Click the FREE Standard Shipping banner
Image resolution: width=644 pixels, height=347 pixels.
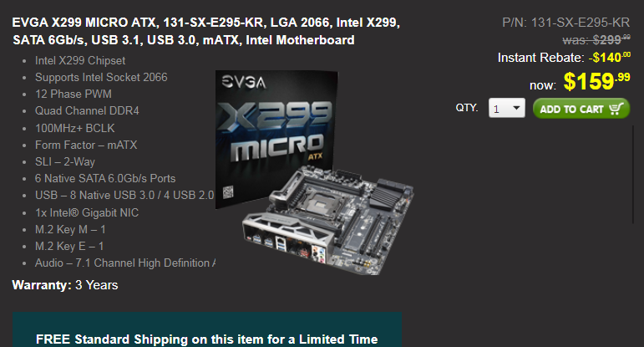pyautogui.click(x=207, y=329)
